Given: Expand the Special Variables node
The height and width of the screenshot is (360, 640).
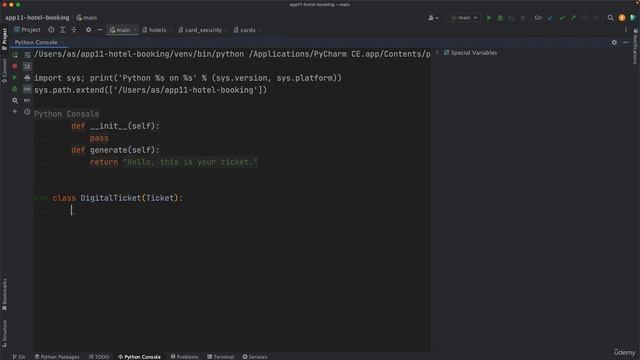Looking at the screenshot, I should point(437,53).
